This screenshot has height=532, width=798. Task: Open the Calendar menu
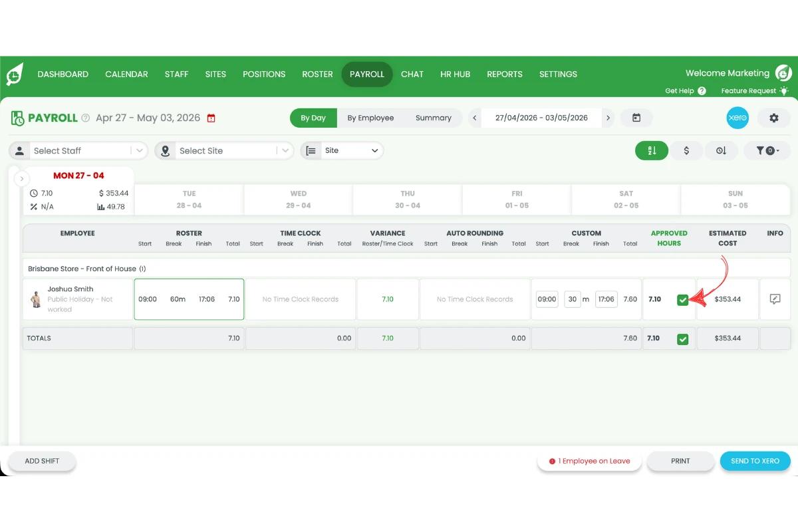(126, 74)
